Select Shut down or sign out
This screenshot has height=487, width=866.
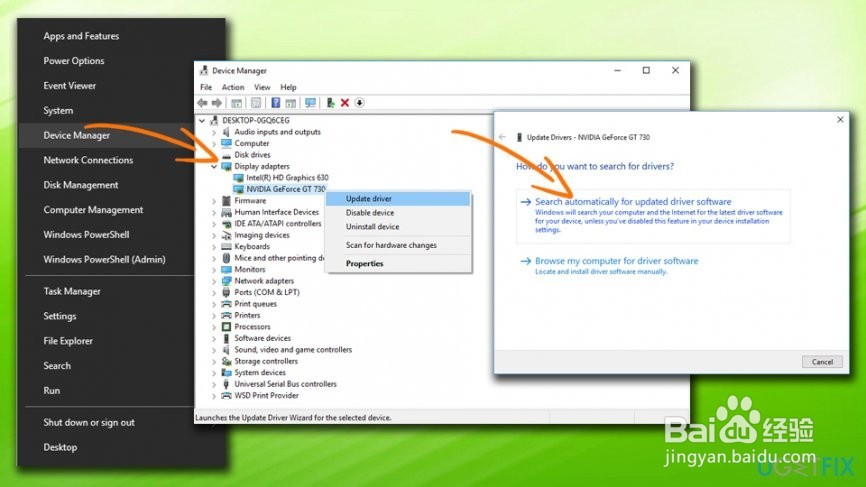click(x=89, y=422)
